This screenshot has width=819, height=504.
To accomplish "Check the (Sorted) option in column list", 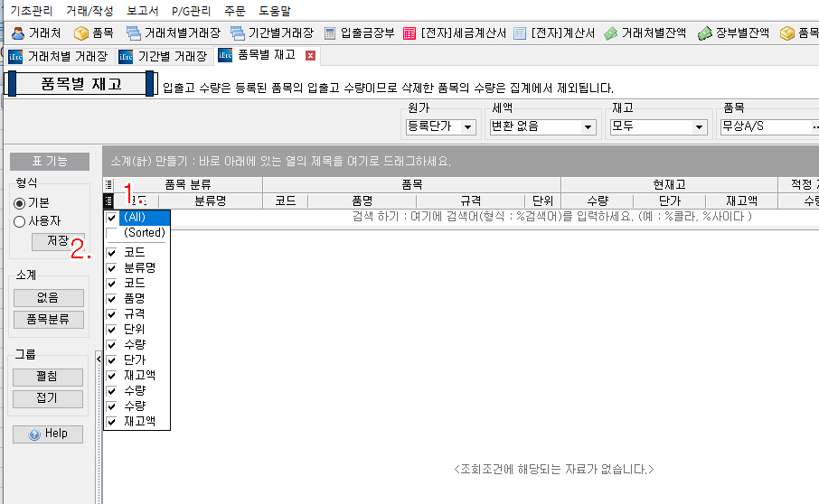I will click(x=111, y=233).
